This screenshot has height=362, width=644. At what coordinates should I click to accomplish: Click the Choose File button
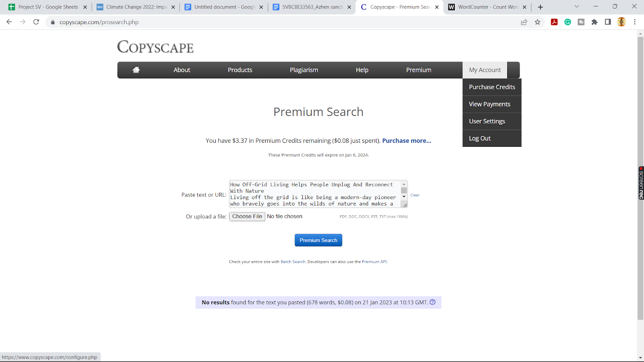click(247, 216)
